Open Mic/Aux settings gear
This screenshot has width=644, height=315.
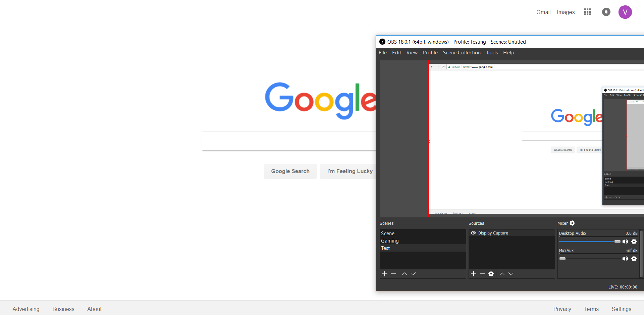tap(634, 259)
